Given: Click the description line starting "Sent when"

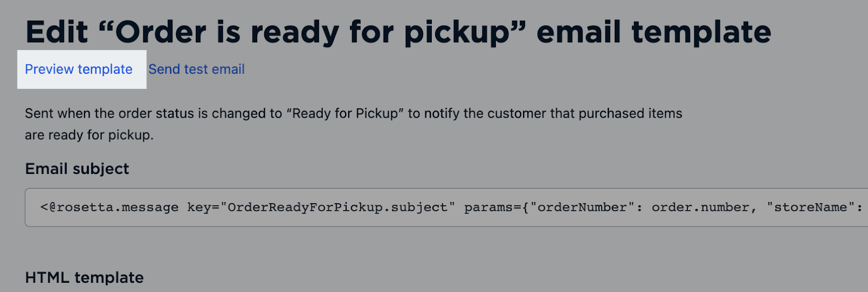Looking at the screenshot, I should pos(353,113).
